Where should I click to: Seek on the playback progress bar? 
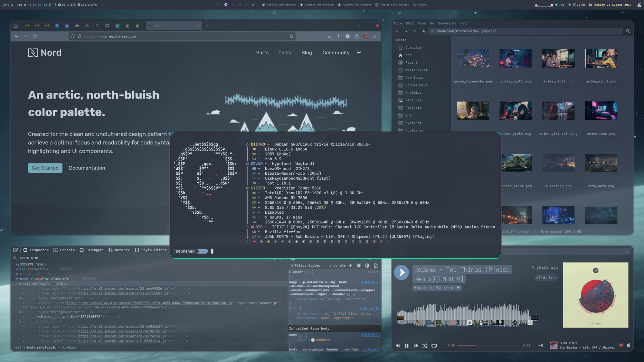[x=489, y=346]
